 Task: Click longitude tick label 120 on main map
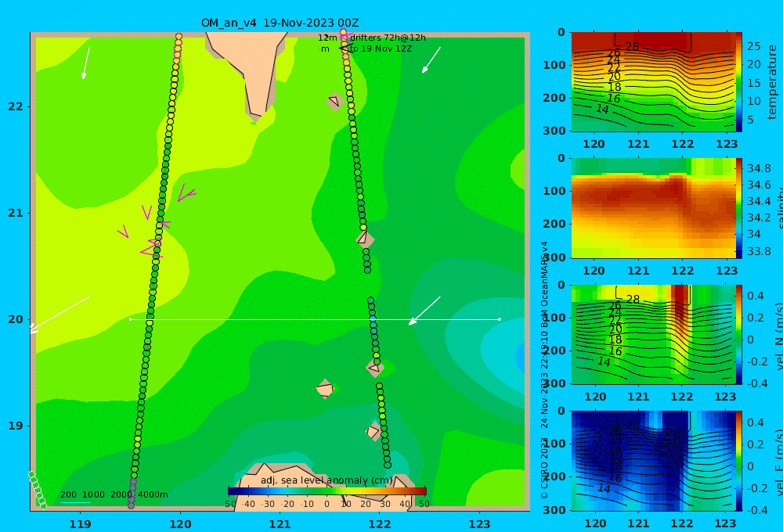coord(180,524)
